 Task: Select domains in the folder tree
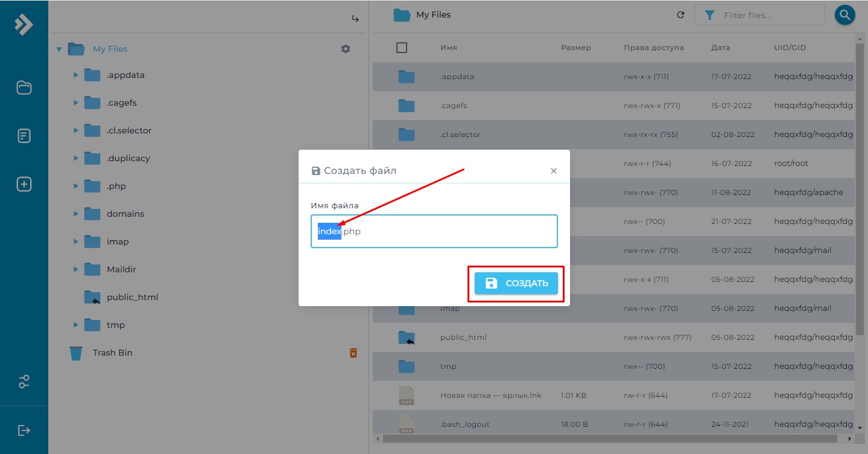pyautogui.click(x=125, y=214)
